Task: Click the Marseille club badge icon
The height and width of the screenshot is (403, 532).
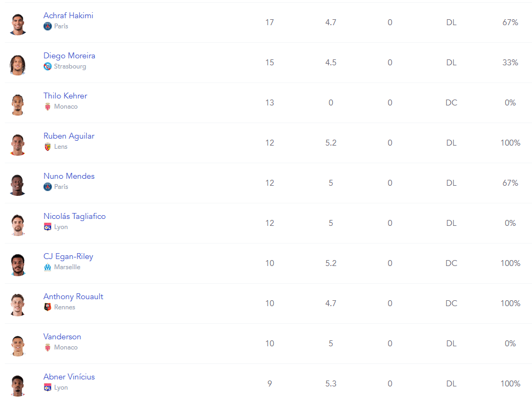Action: 48,267
